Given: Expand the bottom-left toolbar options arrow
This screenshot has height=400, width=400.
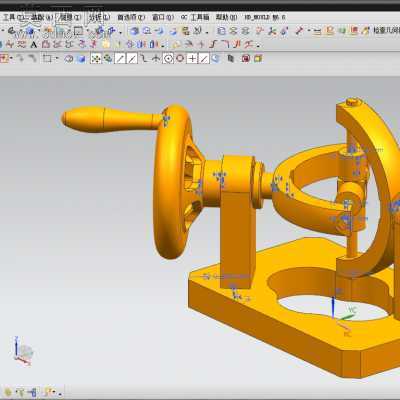Looking at the screenshot, I should (60, 393).
